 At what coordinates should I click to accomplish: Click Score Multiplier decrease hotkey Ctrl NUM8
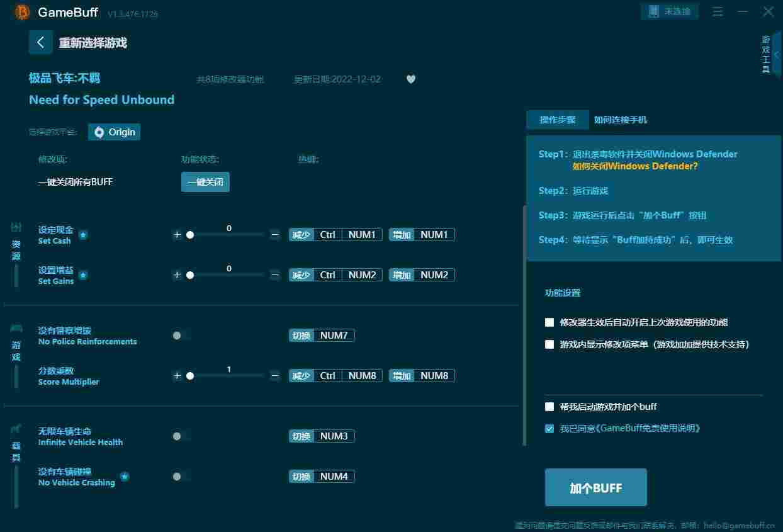click(x=335, y=376)
